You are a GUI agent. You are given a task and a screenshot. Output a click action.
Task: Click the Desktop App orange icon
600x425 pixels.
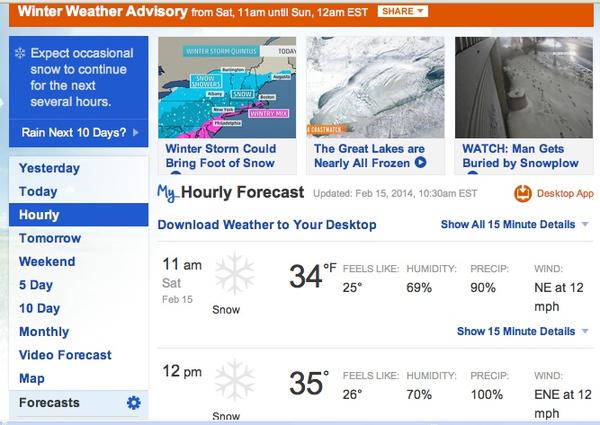tap(522, 193)
